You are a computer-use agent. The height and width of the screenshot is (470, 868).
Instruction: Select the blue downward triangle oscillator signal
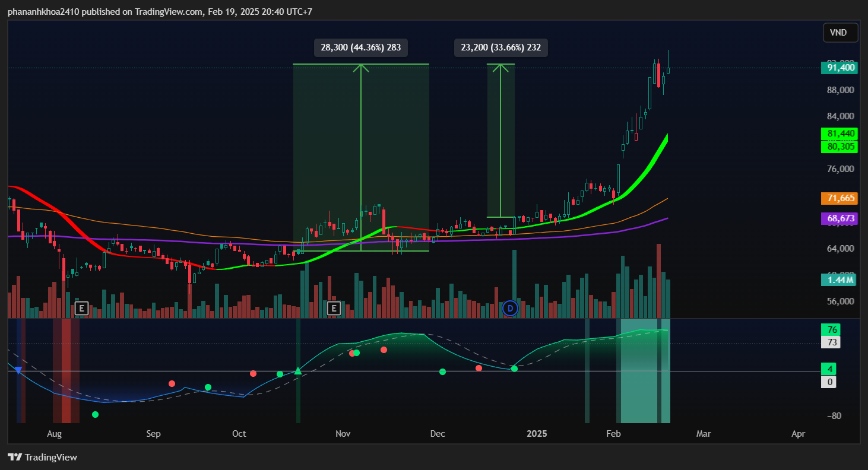18,370
